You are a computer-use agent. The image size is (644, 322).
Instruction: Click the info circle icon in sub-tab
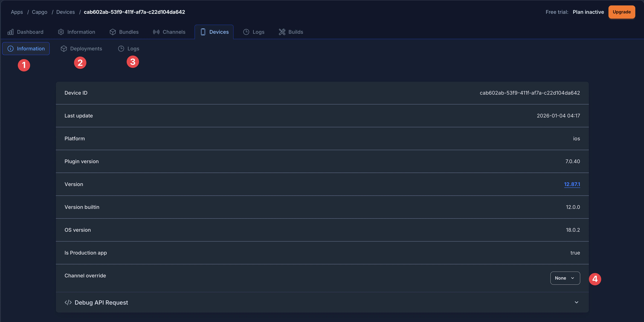(11, 49)
